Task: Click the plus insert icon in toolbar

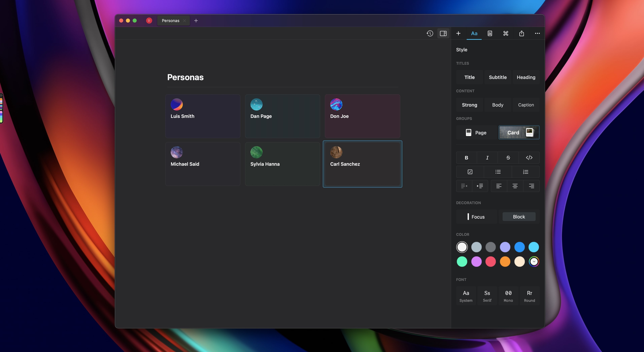Action: pos(458,33)
